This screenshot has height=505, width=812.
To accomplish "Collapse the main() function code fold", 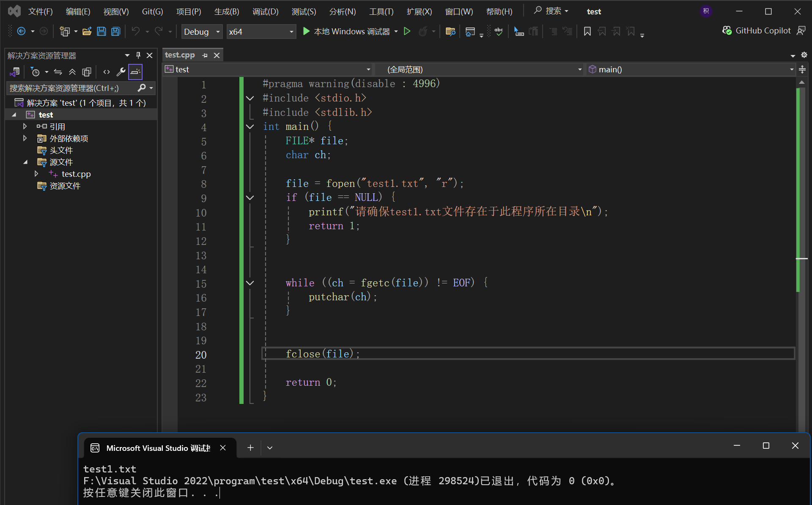I will coord(250,126).
